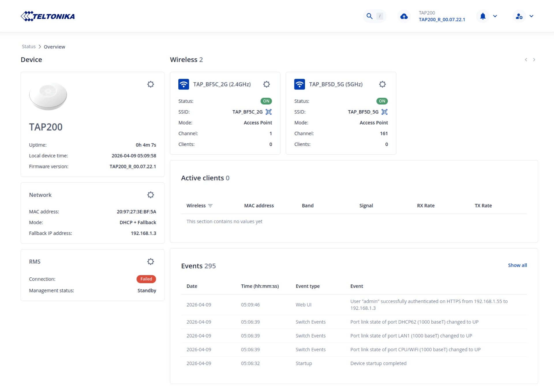Open the notifications bell icon
This screenshot has width=554, height=392.
tap(483, 16)
